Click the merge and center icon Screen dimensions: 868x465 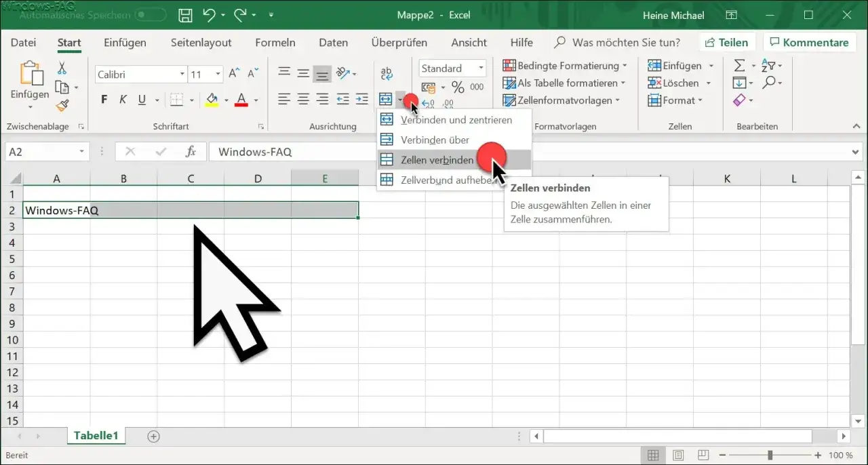tap(386, 100)
